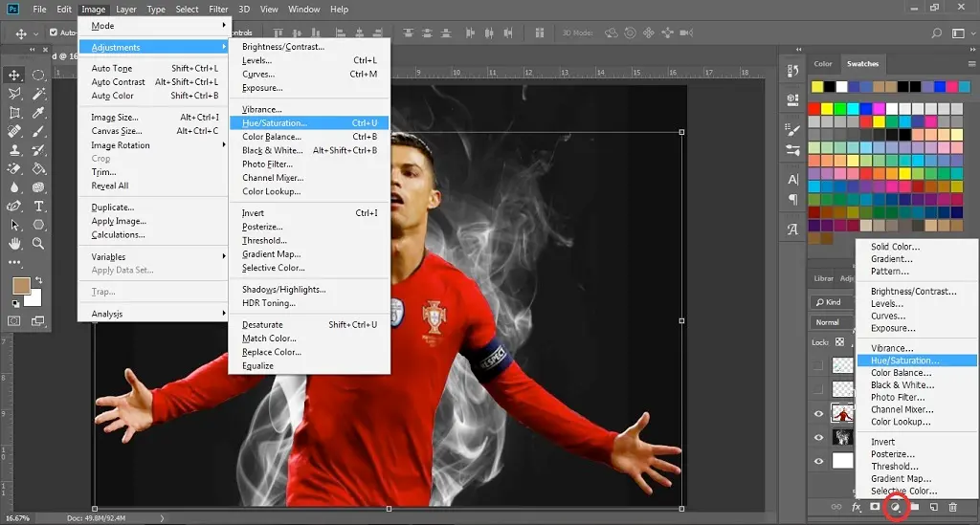Screen dimensions: 980x525
Task: Open the File menu
Action: tap(39, 10)
